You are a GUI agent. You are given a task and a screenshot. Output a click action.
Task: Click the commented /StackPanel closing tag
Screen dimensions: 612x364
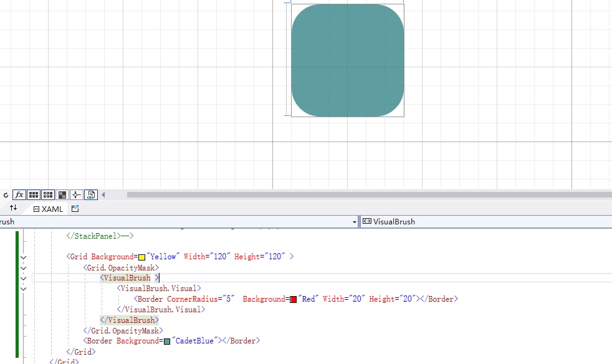(100, 236)
